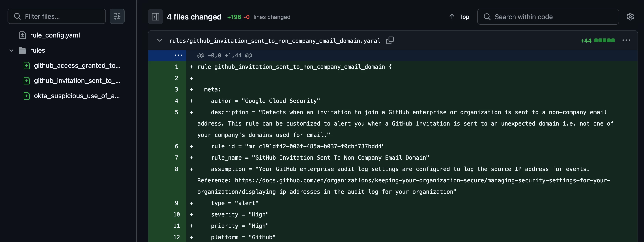Select line number 10 in the diff

point(176,214)
